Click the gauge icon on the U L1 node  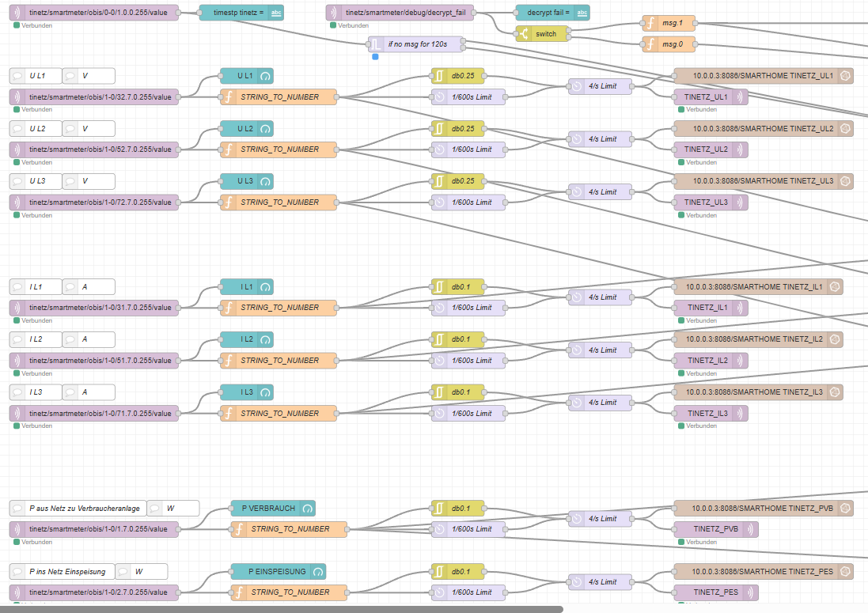265,76
